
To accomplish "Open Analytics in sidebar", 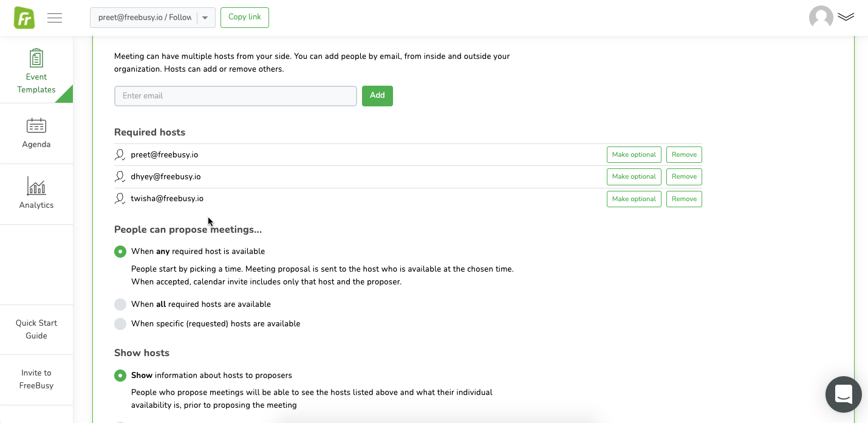I will pyautogui.click(x=36, y=194).
